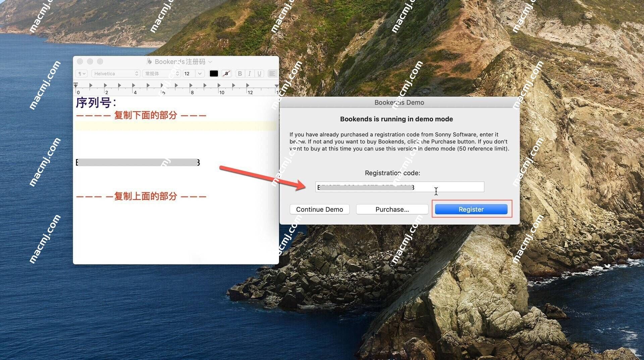The image size is (644, 360).
Task: Click the document proxy icon in title bar
Action: pos(149,61)
